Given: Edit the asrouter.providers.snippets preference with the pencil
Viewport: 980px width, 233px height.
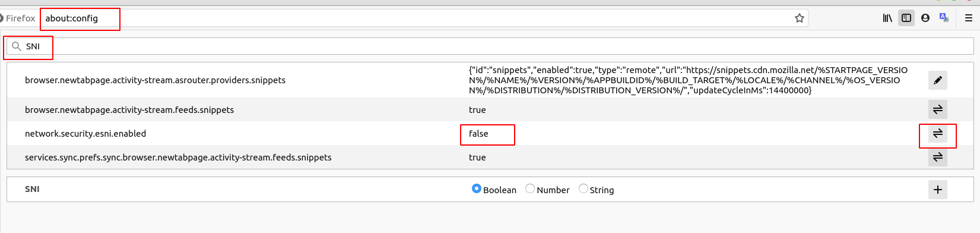Looking at the screenshot, I should click(x=938, y=80).
